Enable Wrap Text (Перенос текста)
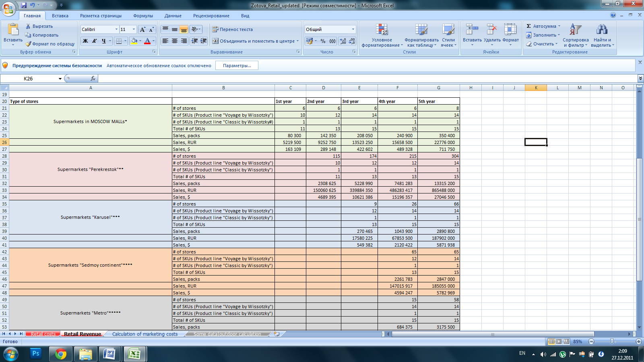 [x=233, y=29]
